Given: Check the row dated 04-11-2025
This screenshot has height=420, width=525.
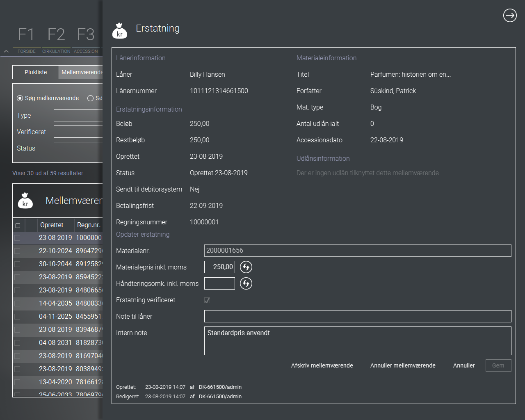Looking at the screenshot, I should pos(17,317).
